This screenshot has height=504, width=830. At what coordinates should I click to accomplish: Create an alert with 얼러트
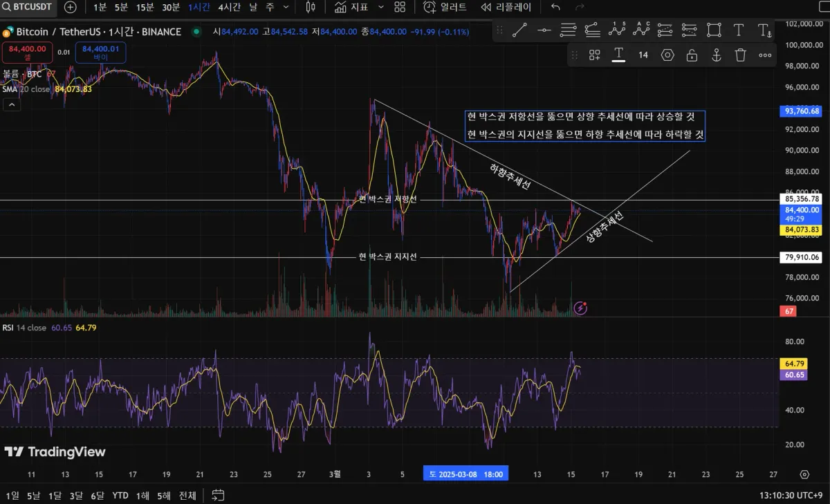click(x=445, y=8)
